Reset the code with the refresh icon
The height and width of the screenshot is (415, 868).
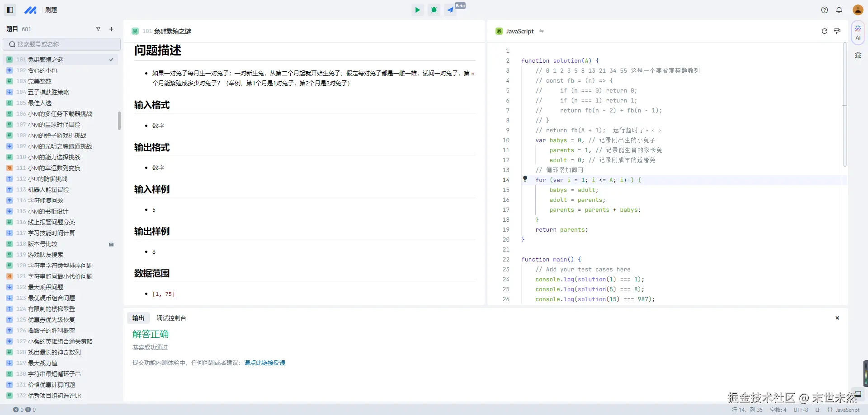[x=824, y=31]
